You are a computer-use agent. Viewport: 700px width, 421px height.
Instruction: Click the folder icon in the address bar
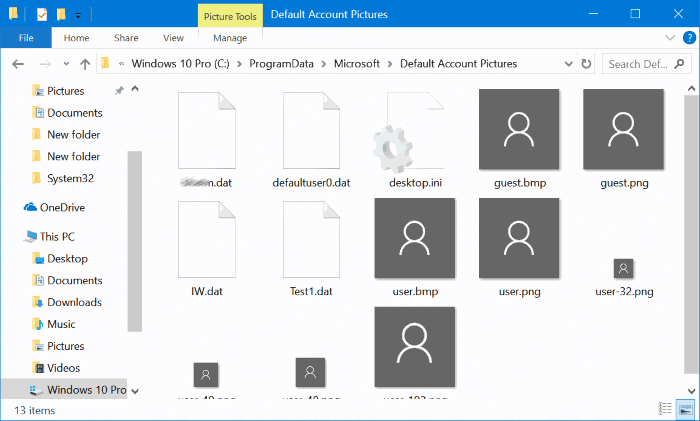[105, 64]
